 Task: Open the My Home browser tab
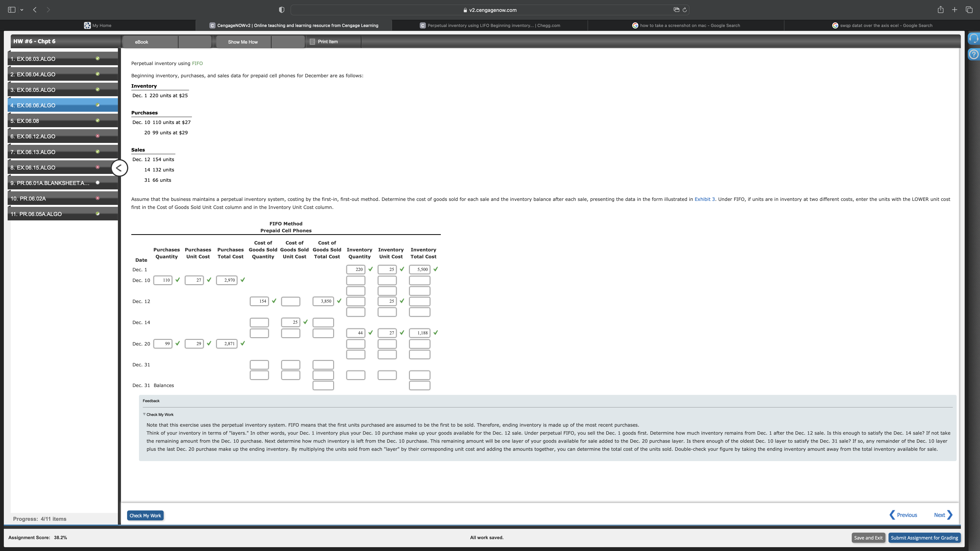point(98,25)
